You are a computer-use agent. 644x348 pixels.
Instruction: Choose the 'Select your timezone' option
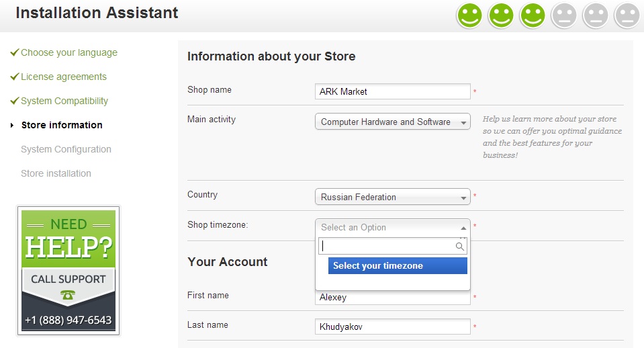coord(398,266)
